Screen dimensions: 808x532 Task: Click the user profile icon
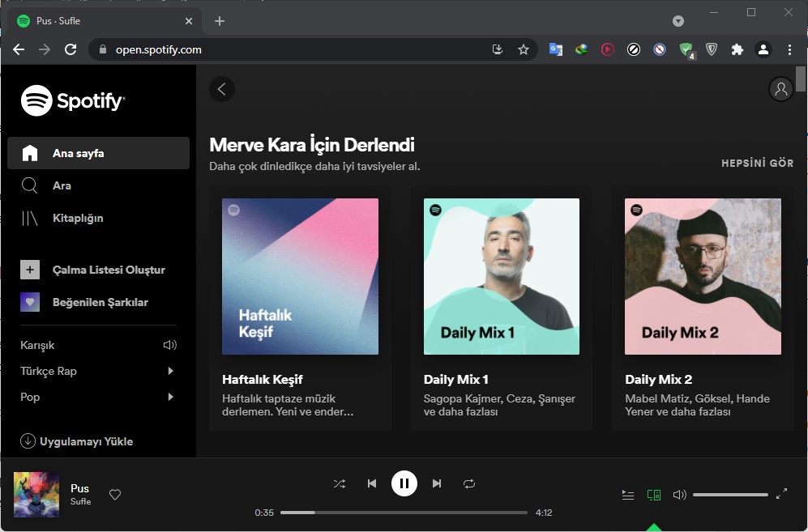click(x=780, y=89)
